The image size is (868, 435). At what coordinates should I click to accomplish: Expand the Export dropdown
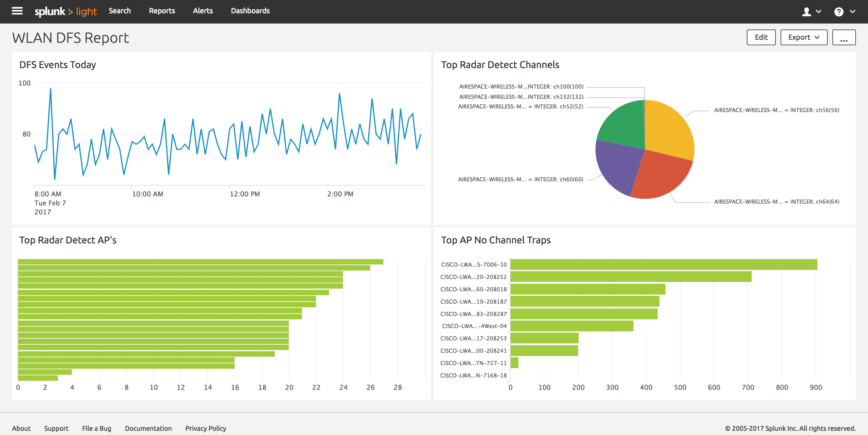click(804, 37)
